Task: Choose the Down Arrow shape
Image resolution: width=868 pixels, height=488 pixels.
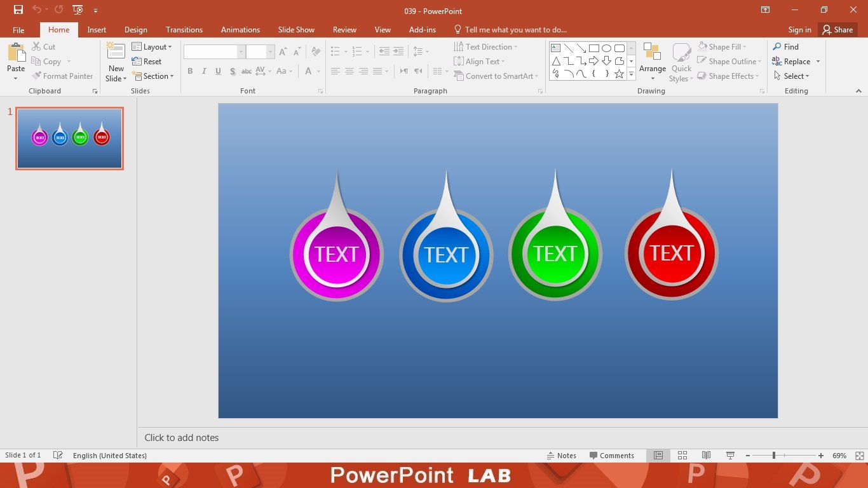Action: point(606,61)
